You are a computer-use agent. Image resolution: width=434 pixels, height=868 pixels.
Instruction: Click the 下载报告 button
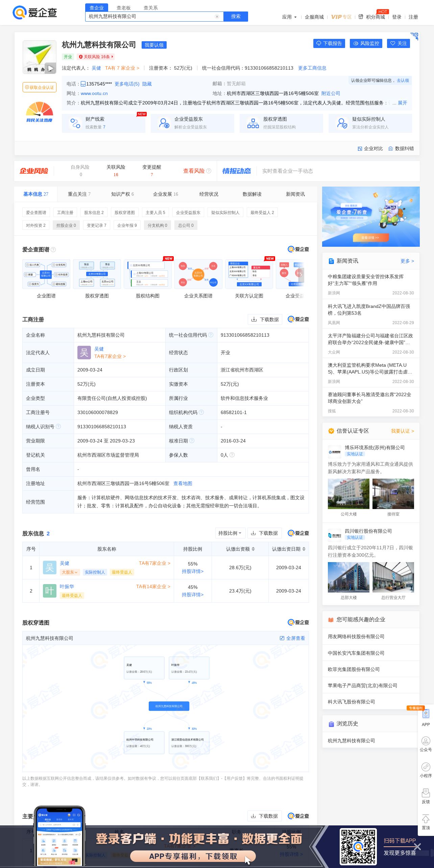[329, 43]
